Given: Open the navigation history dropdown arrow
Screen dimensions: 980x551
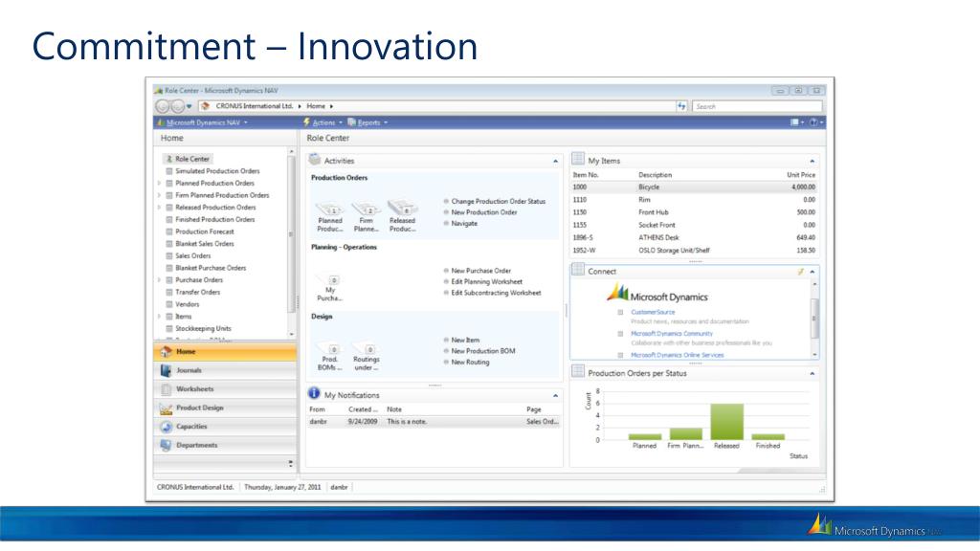Looking at the screenshot, I should click(189, 106).
